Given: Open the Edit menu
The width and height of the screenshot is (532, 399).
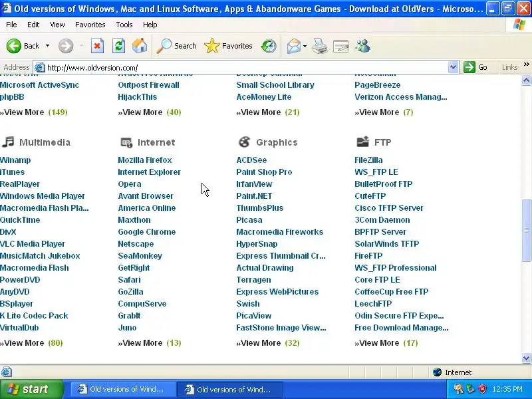Looking at the screenshot, I should pos(33,25).
